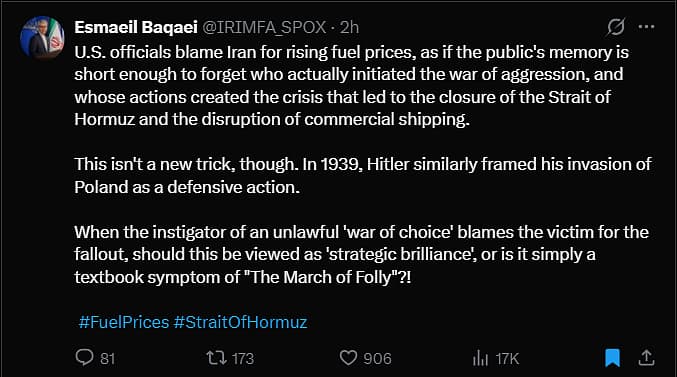This screenshot has width=677, height=377.
Task: Click the share upload icon
Action: (646, 358)
